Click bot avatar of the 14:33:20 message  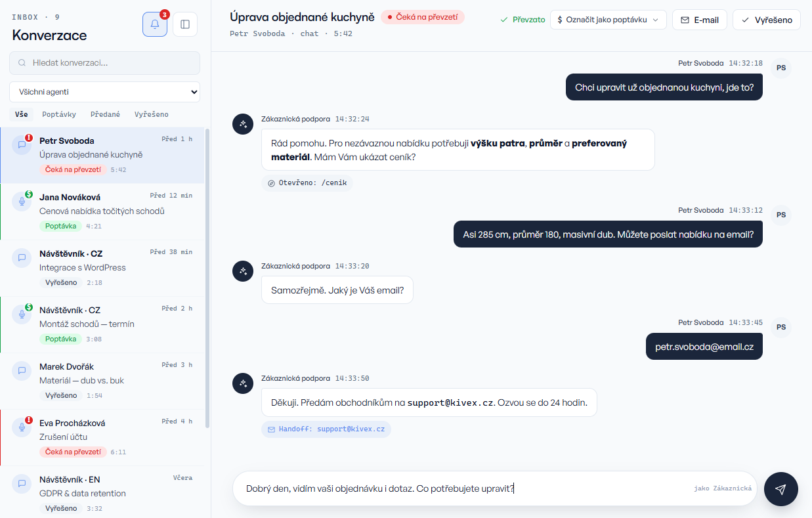point(243,271)
